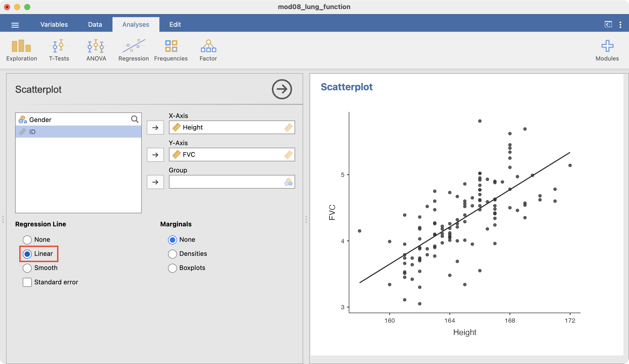
Task: Select Densities marginals option
Action: [173, 254]
